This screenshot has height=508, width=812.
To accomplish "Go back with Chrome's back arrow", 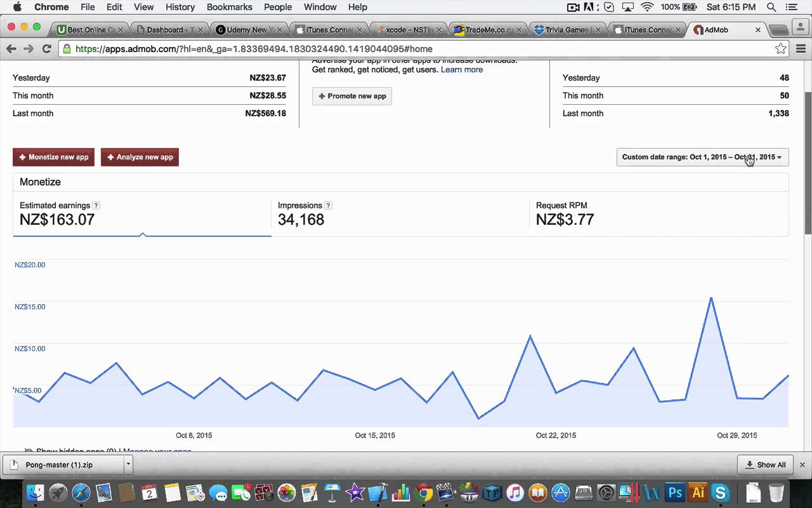I will pos(11,49).
